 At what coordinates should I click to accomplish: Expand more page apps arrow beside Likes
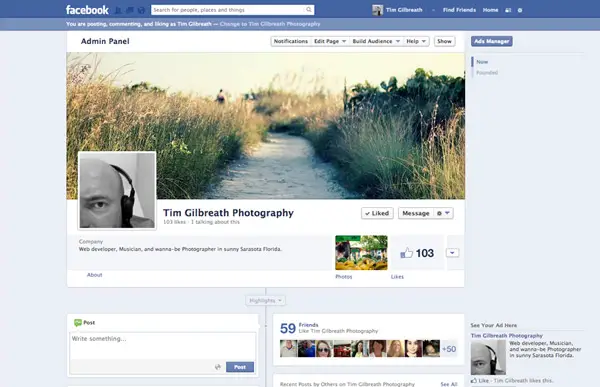point(452,253)
